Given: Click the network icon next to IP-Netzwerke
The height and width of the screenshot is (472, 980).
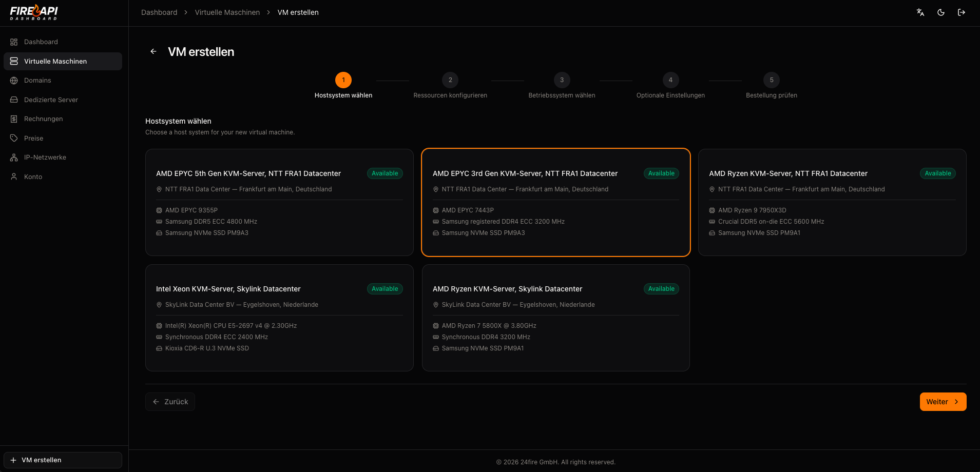Looking at the screenshot, I should click(14, 158).
